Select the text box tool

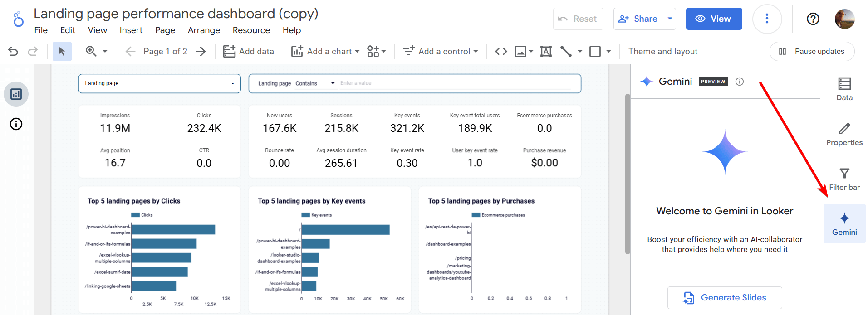[546, 51]
